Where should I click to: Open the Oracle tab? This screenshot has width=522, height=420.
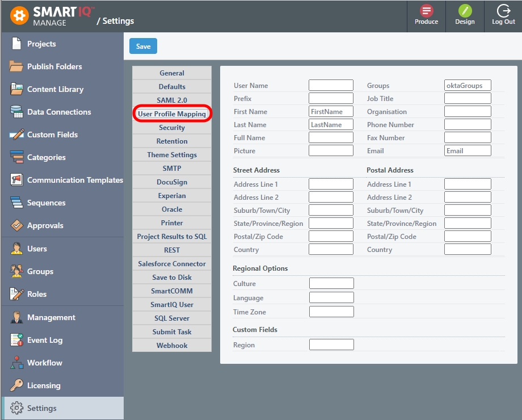pos(172,209)
